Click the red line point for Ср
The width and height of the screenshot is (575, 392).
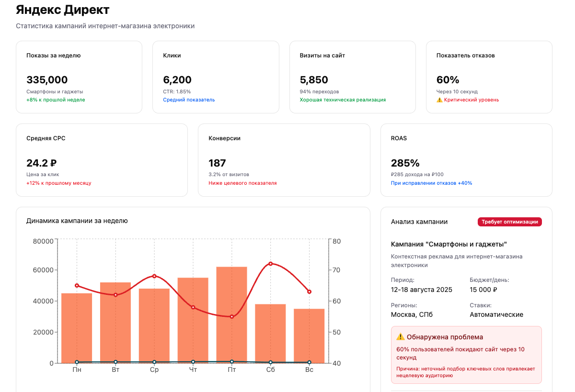tap(154, 276)
